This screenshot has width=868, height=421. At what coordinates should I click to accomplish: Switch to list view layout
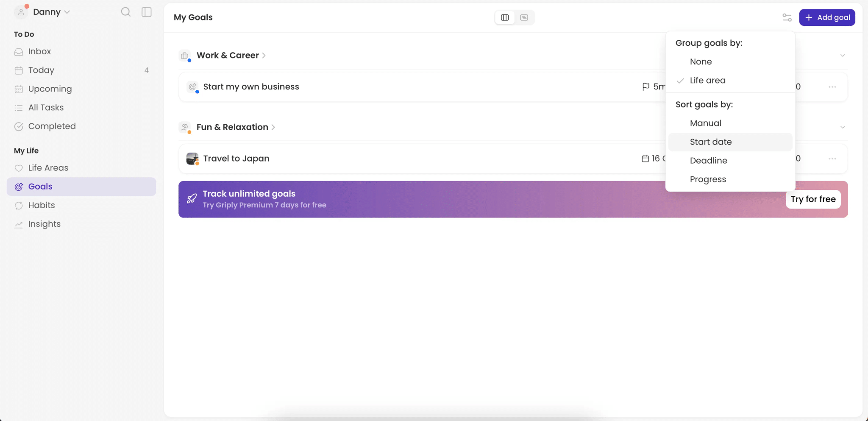(524, 17)
